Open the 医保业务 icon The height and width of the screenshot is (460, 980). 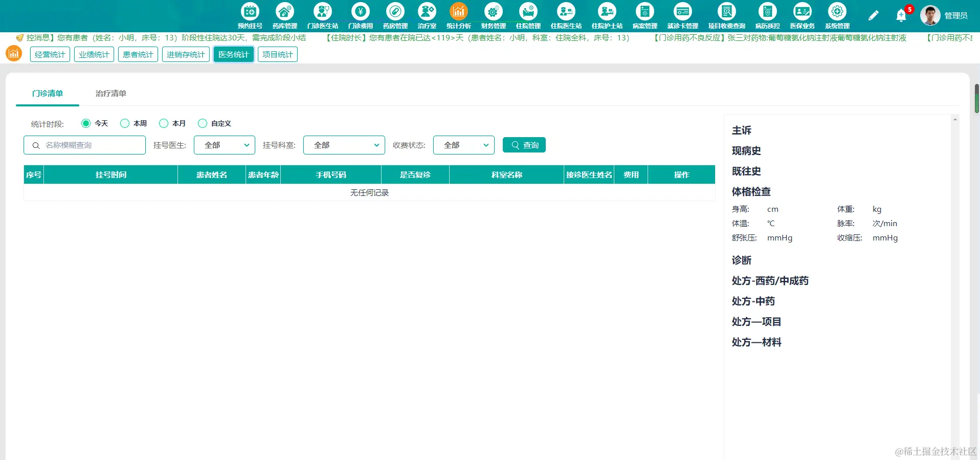pyautogui.click(x=802, y=11)
